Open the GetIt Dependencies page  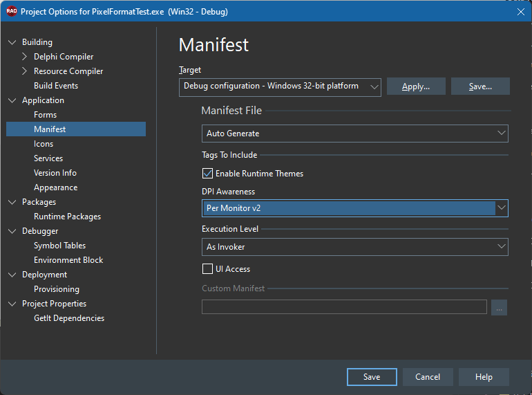(69, 318)
